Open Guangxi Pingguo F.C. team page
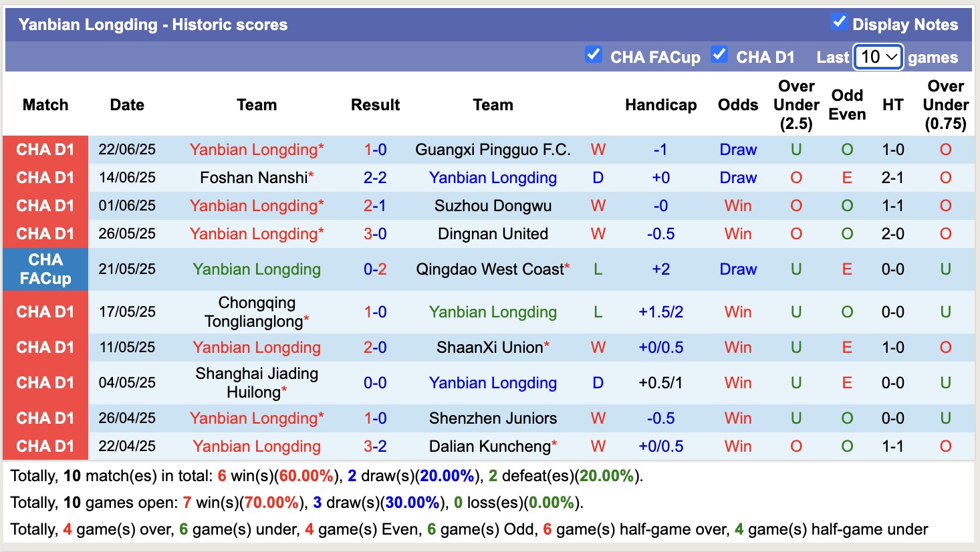Screen dimensions: 980x552 pos(493,150)
